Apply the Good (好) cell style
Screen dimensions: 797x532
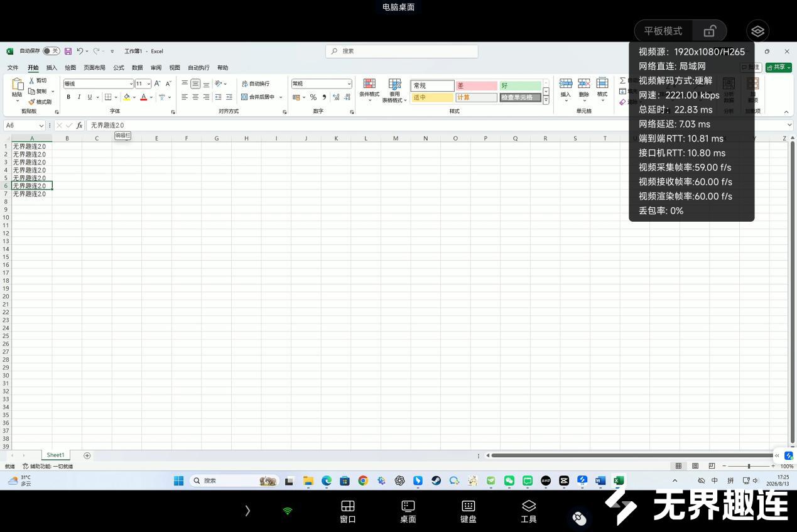520,85
